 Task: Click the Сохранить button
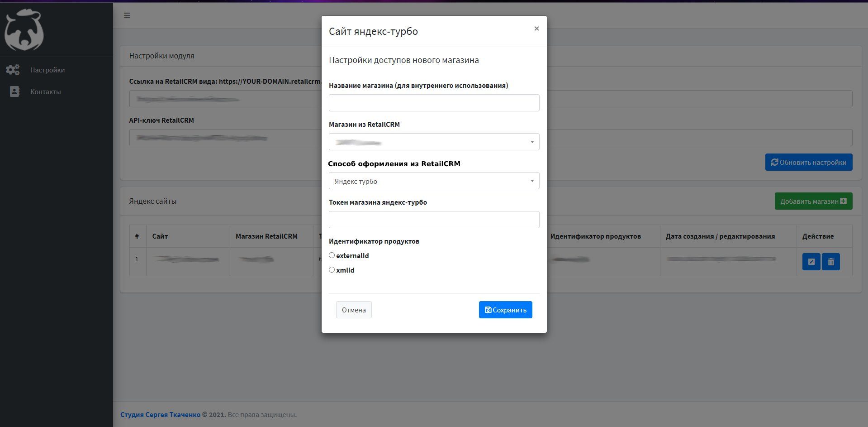(x=505, y=310)
